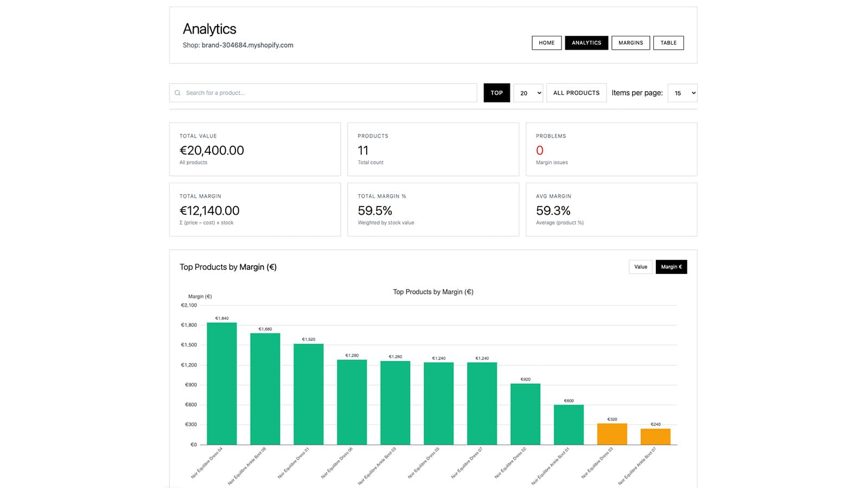Click the 'Items per page:' label
This screenshot has height=488, width=868.
637,93
